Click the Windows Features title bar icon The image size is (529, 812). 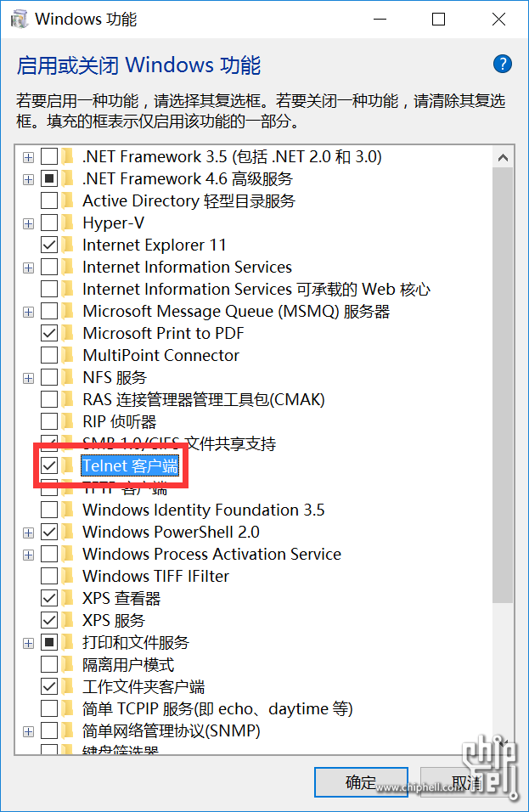[x=20, y=20]
